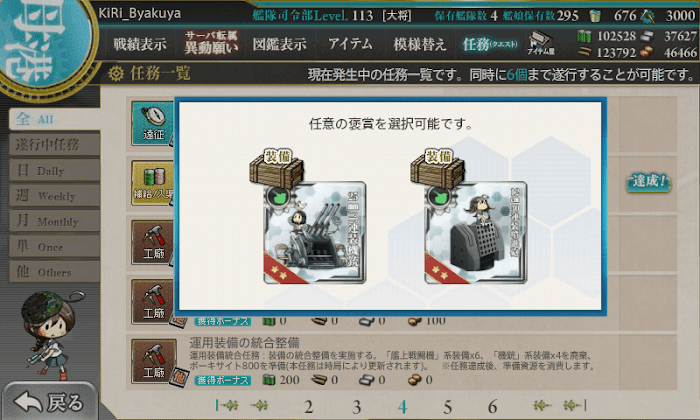The image size is (700, 420).
Task: Open 戦績表示 records menu
Action: point(140,44)
